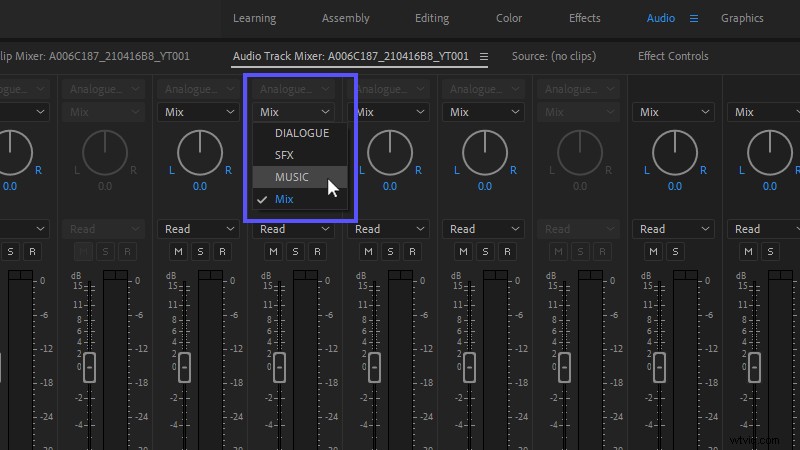The image size is (800, 450).
Task: Record-enable the track below the open output menu
Action: click(x=317, y=252)
